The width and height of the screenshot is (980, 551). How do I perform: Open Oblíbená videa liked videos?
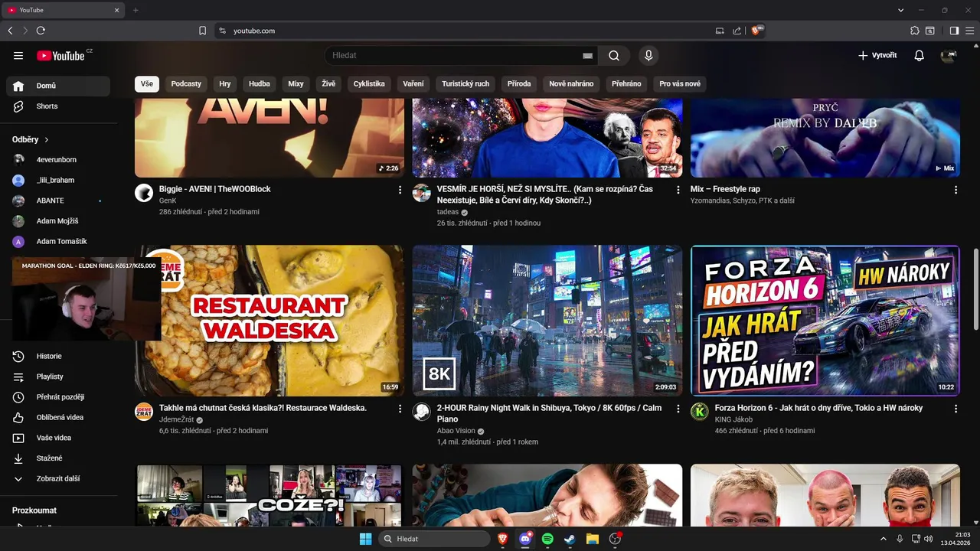coord(61,417)
